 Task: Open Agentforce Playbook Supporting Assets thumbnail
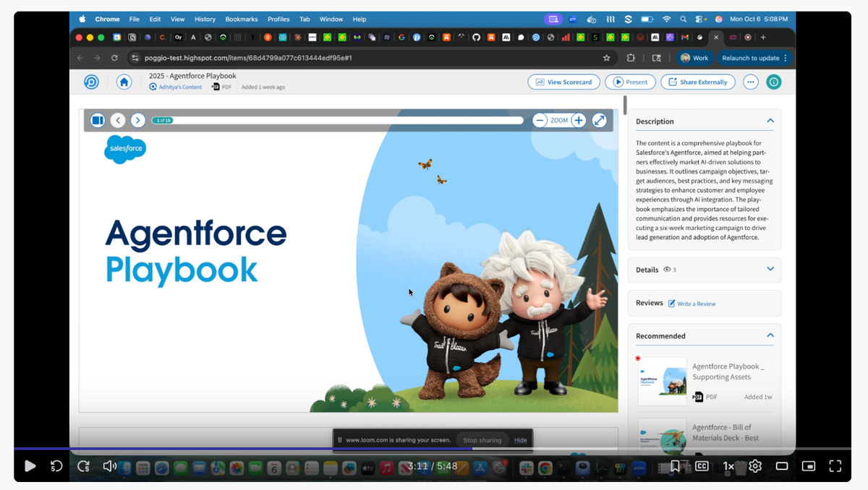(x=662, y=381)
